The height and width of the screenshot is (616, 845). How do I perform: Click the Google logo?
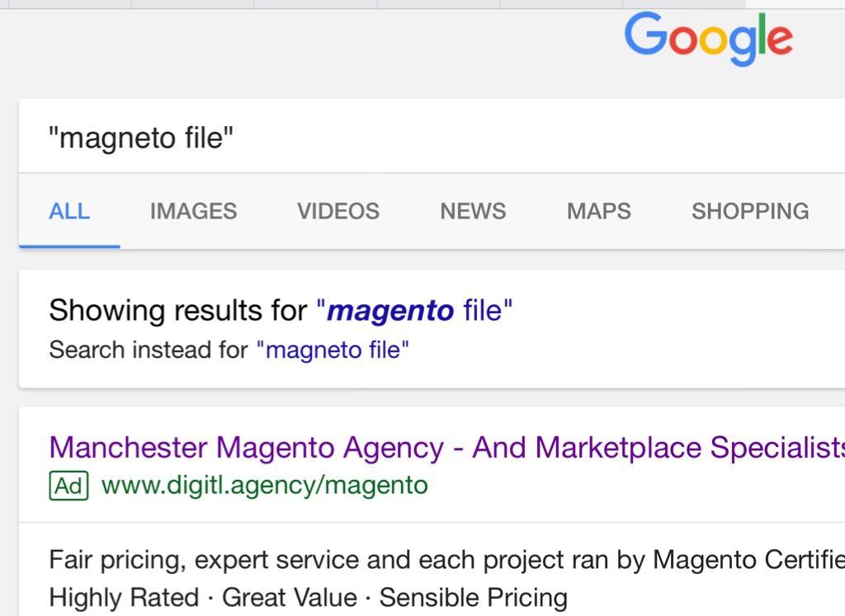click(x=709, y=39)
